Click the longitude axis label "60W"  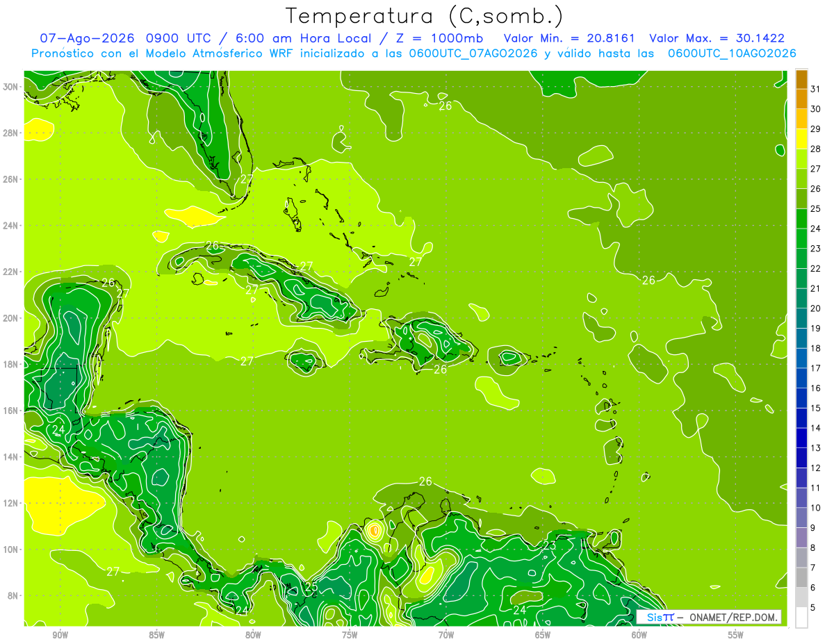(639, 635)
